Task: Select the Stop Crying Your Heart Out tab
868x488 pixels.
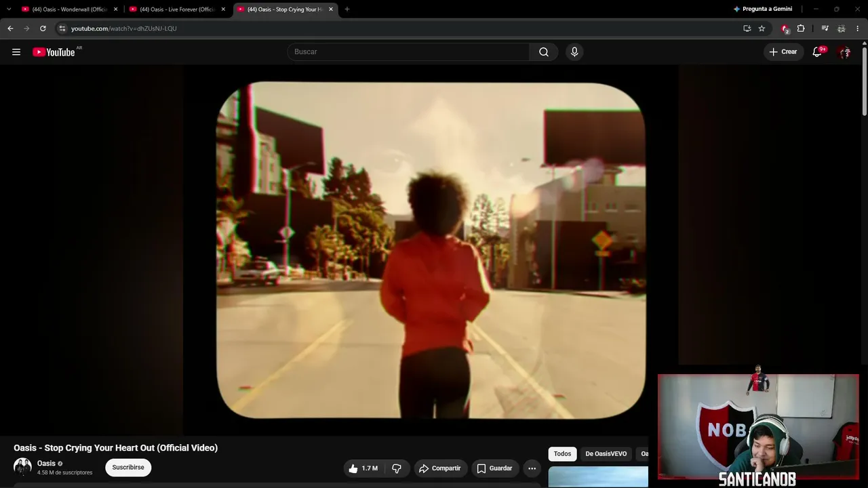Action: pyautogui.click(x=285, y=9)
